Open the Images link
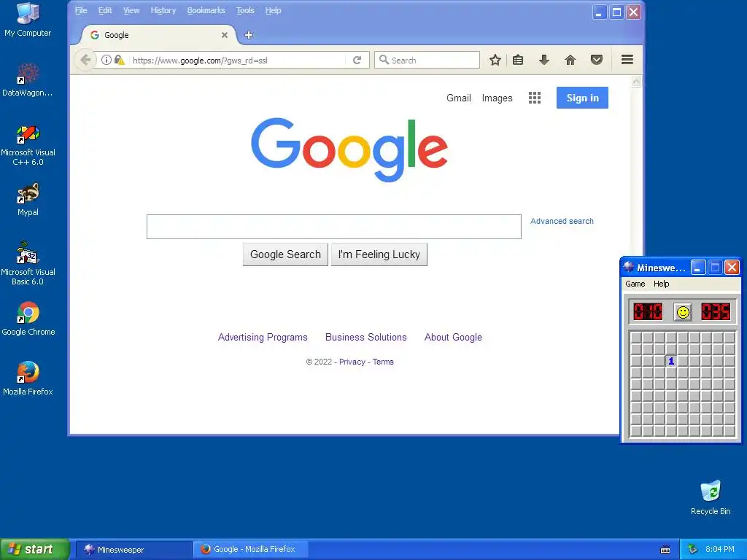 pos(497,98)
